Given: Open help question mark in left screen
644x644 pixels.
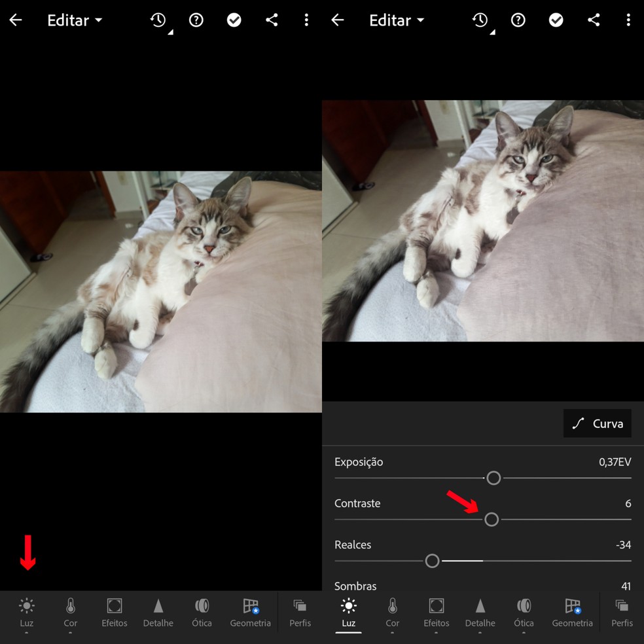Looking at the screenshot, I should coord(196,20).
